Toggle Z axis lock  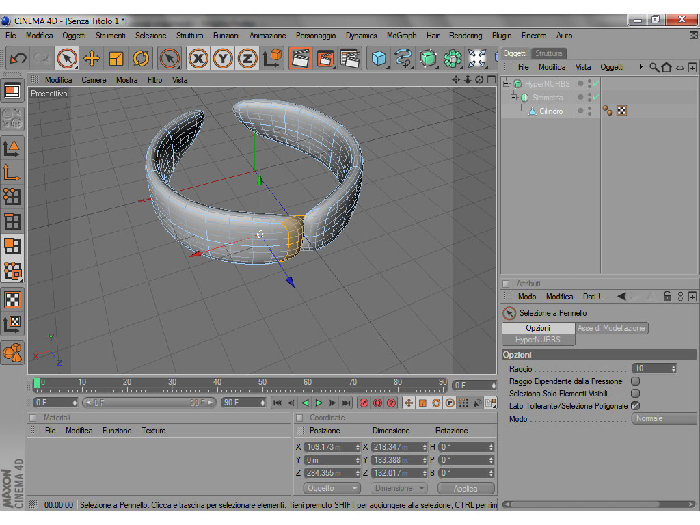coord(247,58)
